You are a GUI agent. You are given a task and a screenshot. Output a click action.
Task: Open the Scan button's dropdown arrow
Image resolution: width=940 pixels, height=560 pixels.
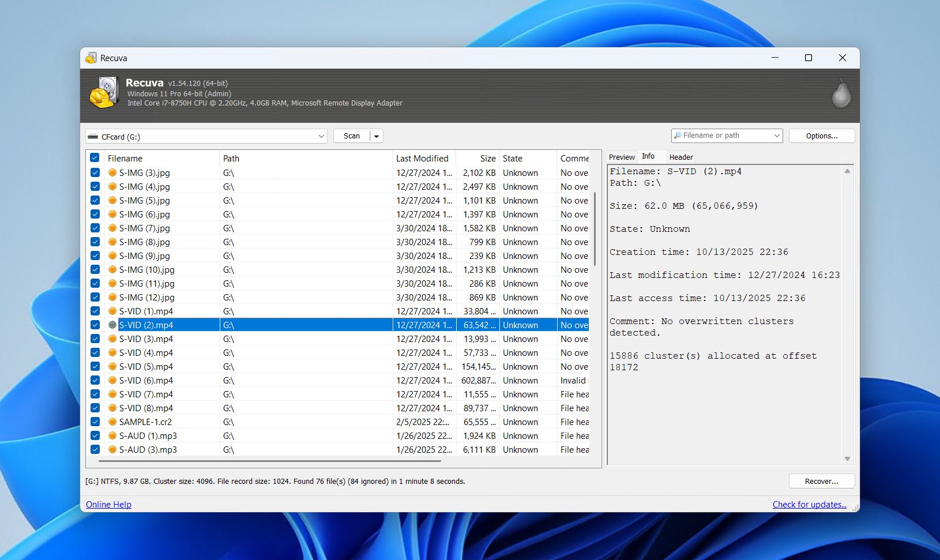click(377, 136)
